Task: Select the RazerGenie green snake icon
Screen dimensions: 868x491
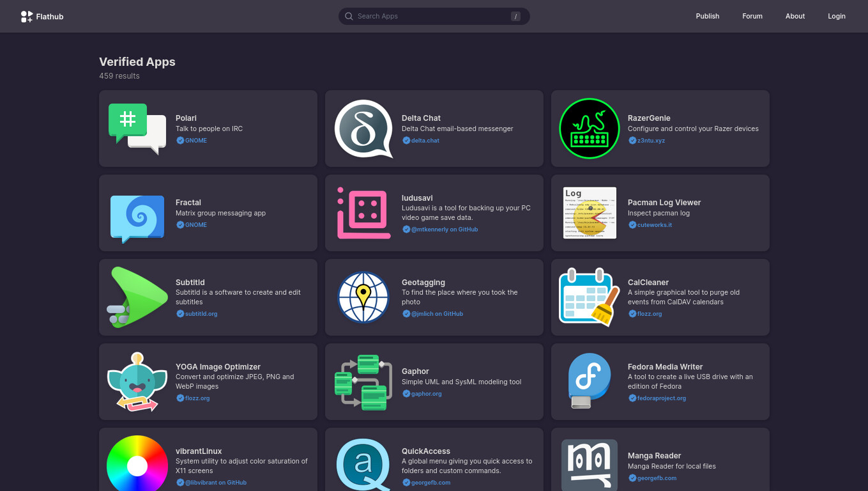Action: coord(590,129)
